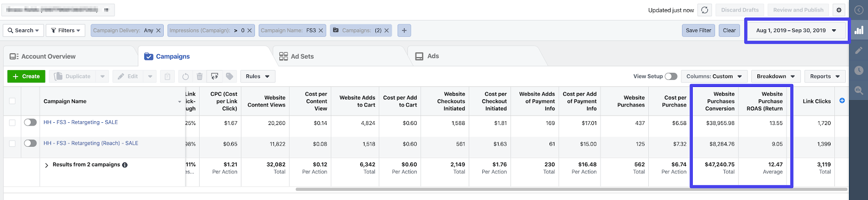Open the HH - FS3 - Retargeting - SALE campaign link

[x=81, y=122]
